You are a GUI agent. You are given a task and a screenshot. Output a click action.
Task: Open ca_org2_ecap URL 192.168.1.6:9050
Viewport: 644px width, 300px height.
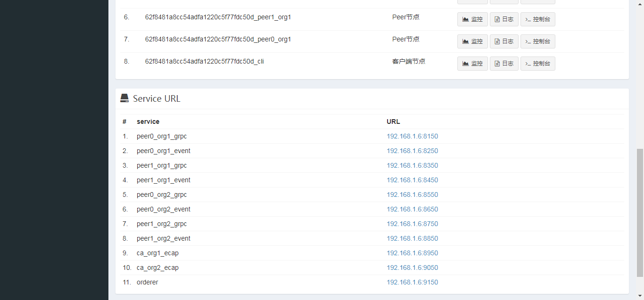click(412, 268)
